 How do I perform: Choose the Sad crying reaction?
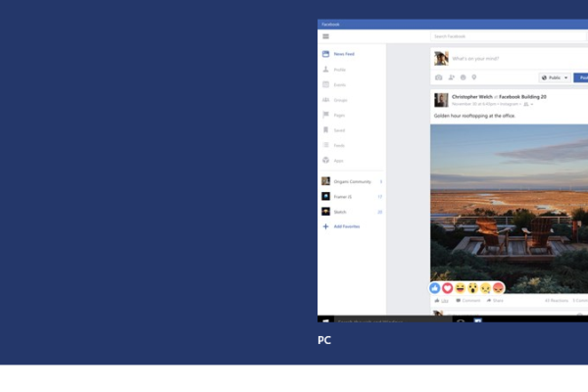pyautogui.click(x=486, y=288)
